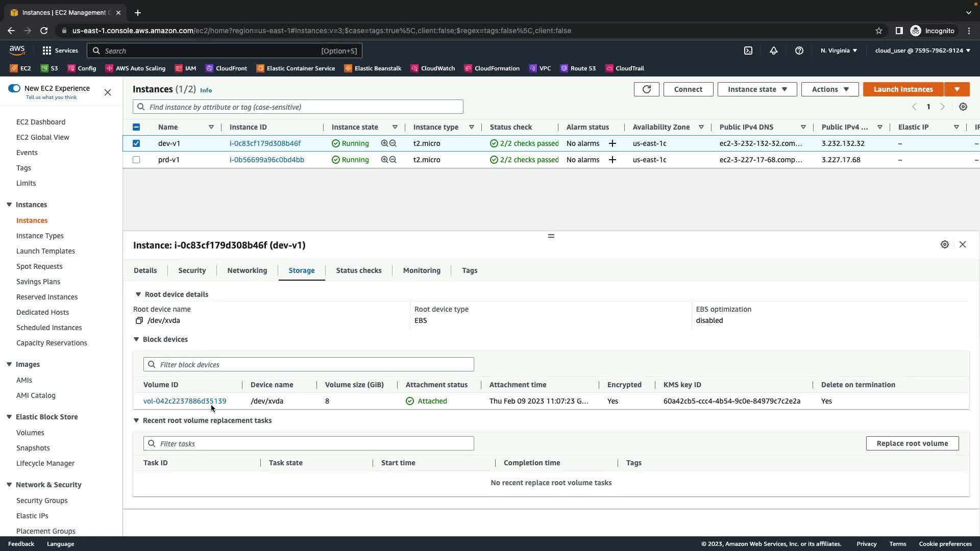Screen dimensions: 980x551
Task: Click the refresh instances icon button
Action: (x=646, y=89)
